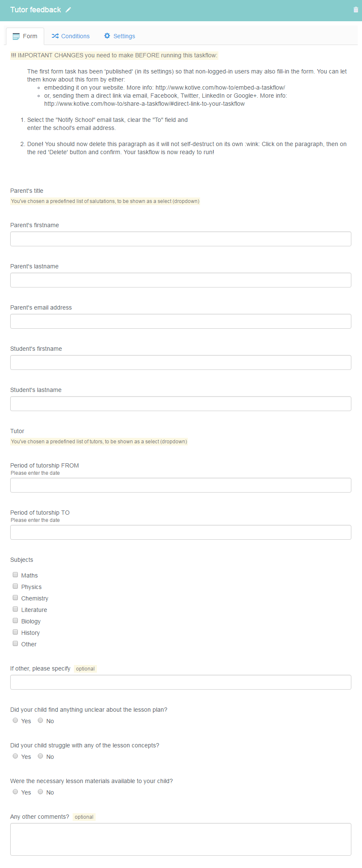Click the Tutor predefined list dropdown note

(99, 442)
